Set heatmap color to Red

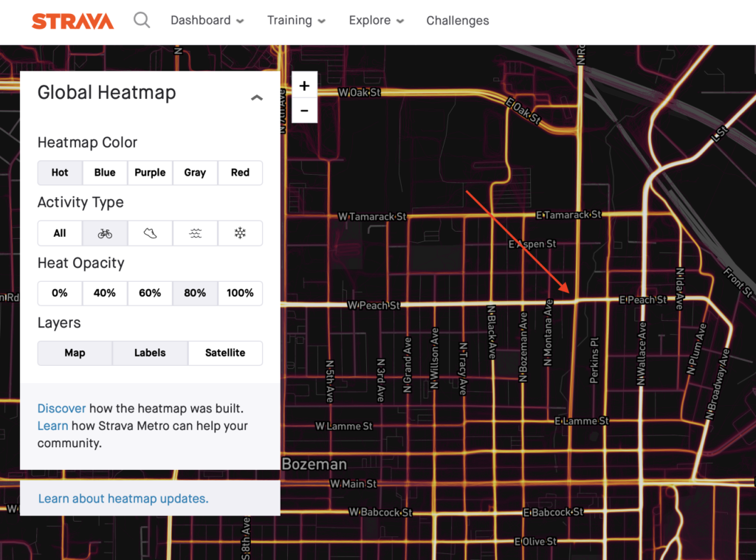click(x=240, y=173)
